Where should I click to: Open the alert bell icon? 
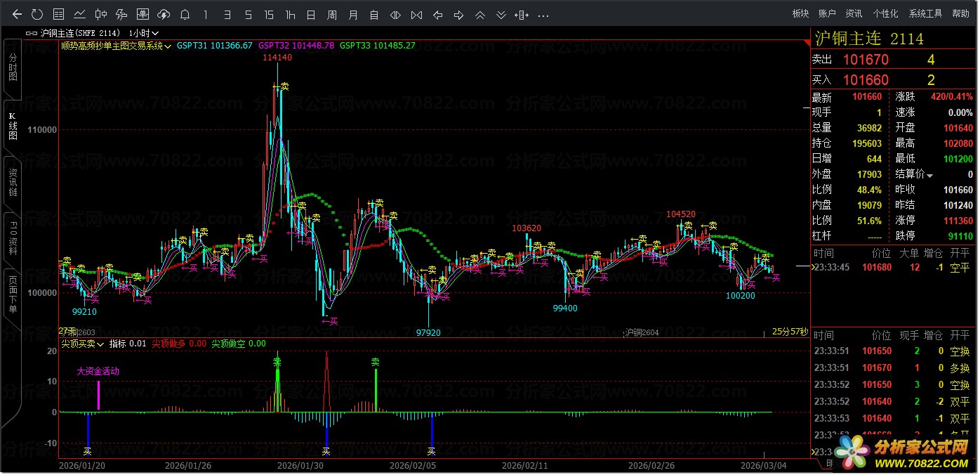coord(185,14)
